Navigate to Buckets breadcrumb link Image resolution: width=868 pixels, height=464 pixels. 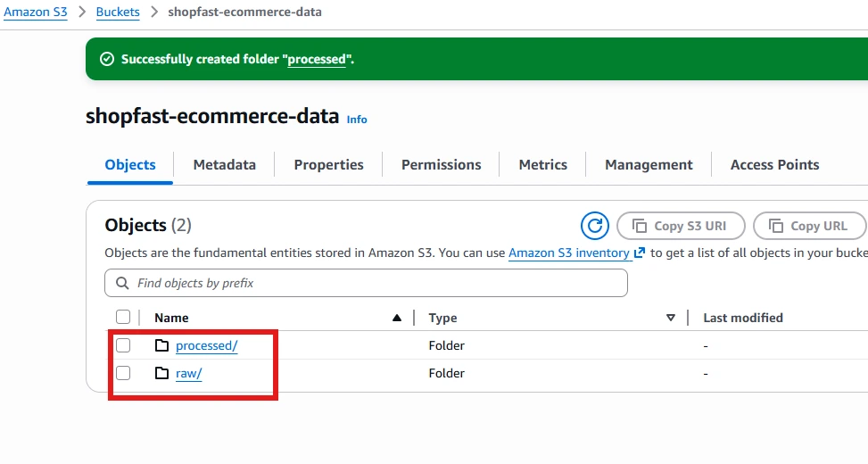pyautogui.click(x=119, y=12)
